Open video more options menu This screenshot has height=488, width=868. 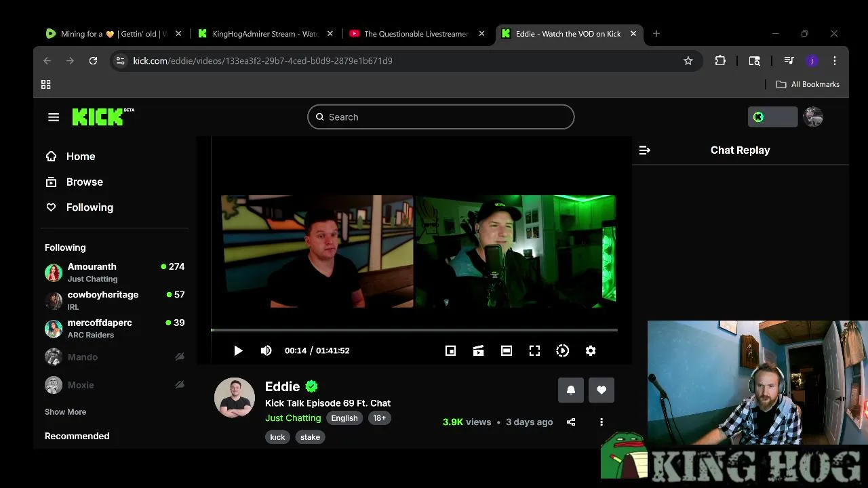[x=601, y=422]
